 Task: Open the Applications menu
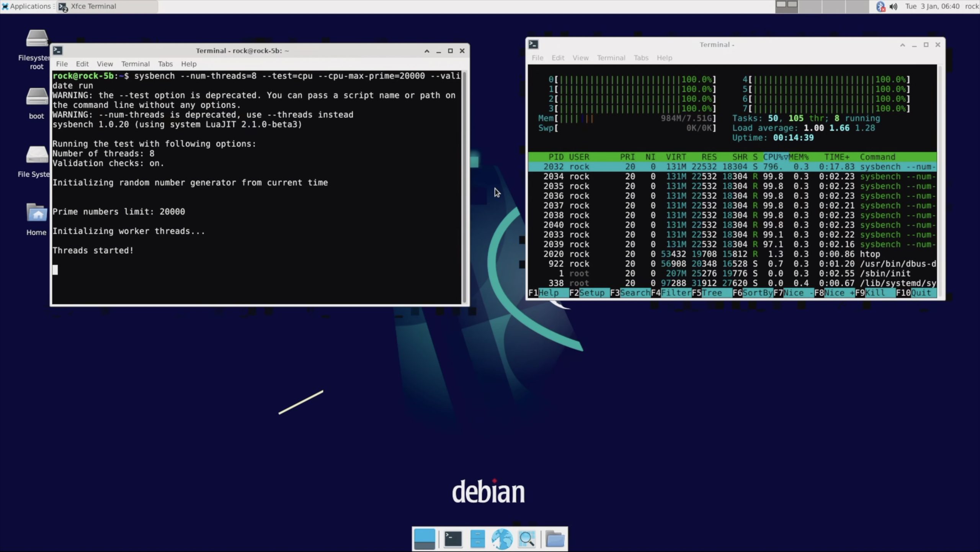pyautogui.click(x=27, y=7)
